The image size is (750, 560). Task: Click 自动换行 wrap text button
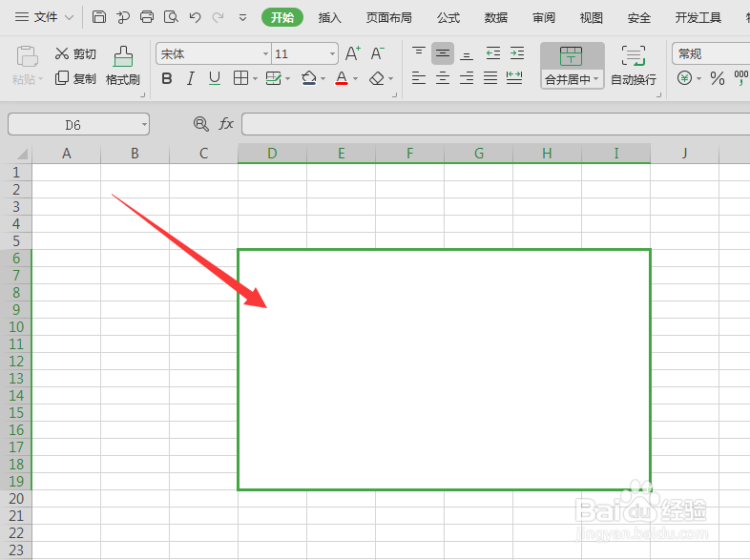[634, 66]
